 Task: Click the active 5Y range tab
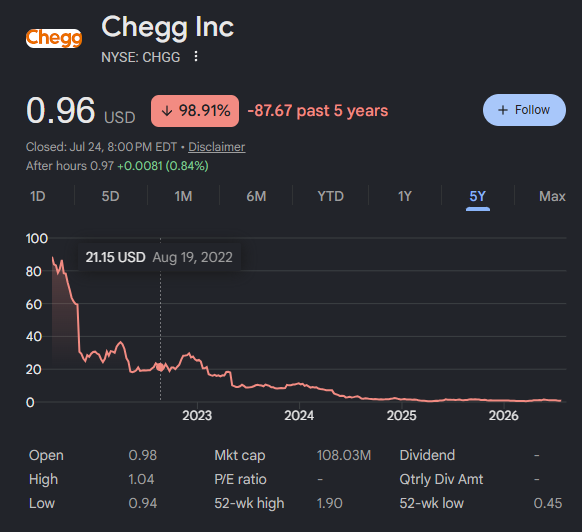point(477,196)
